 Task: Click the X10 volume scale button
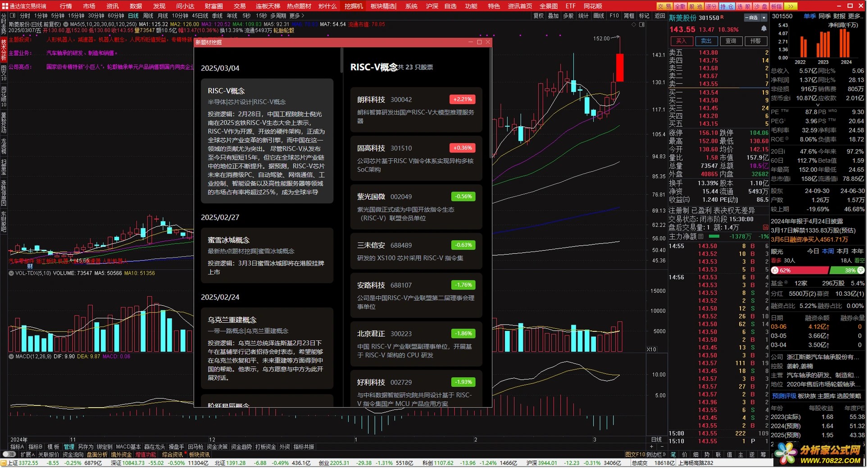(x=651, y=349)
